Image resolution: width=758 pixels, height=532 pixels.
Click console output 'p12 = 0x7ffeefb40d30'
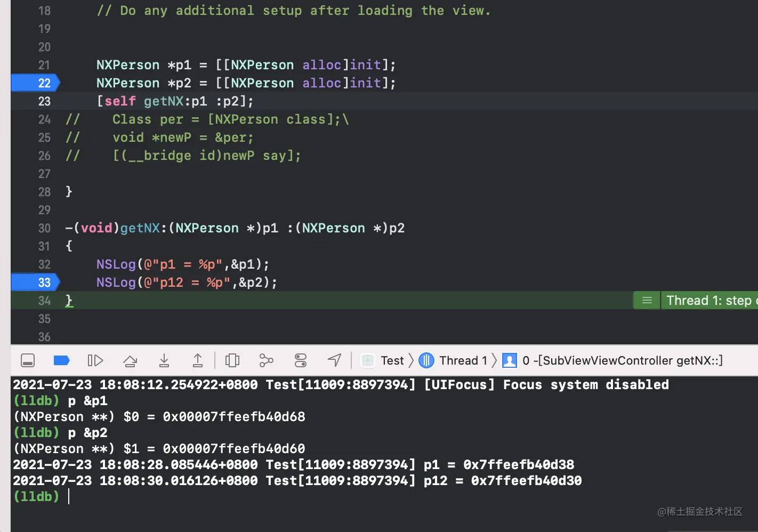coord(503,481)
